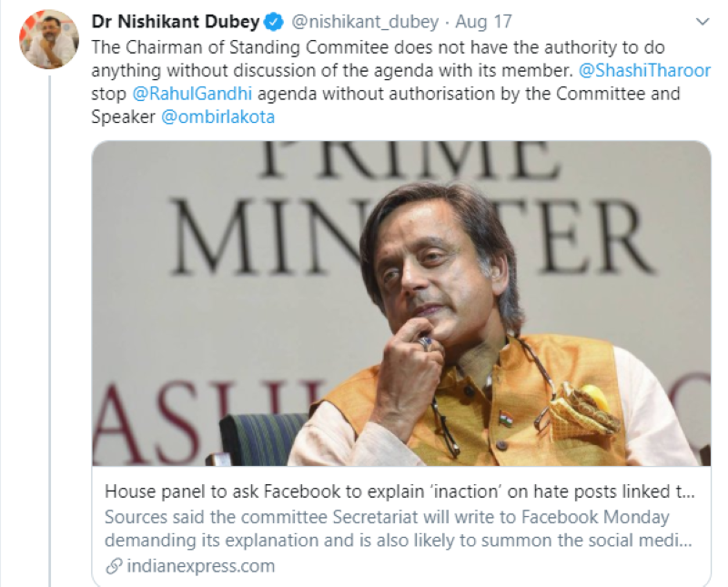Click the vertical thread line below the avatar

pyautogui.click(x=48, y=319)
